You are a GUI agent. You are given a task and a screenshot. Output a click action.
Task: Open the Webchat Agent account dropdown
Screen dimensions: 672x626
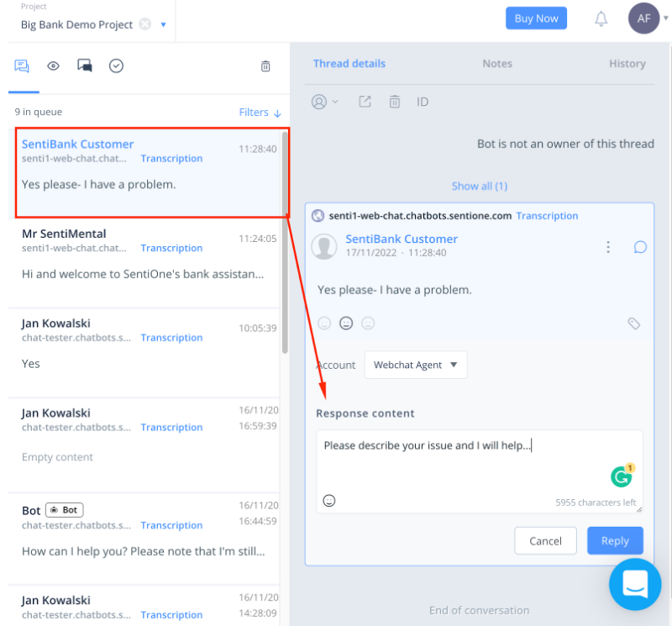pos(415,365)
